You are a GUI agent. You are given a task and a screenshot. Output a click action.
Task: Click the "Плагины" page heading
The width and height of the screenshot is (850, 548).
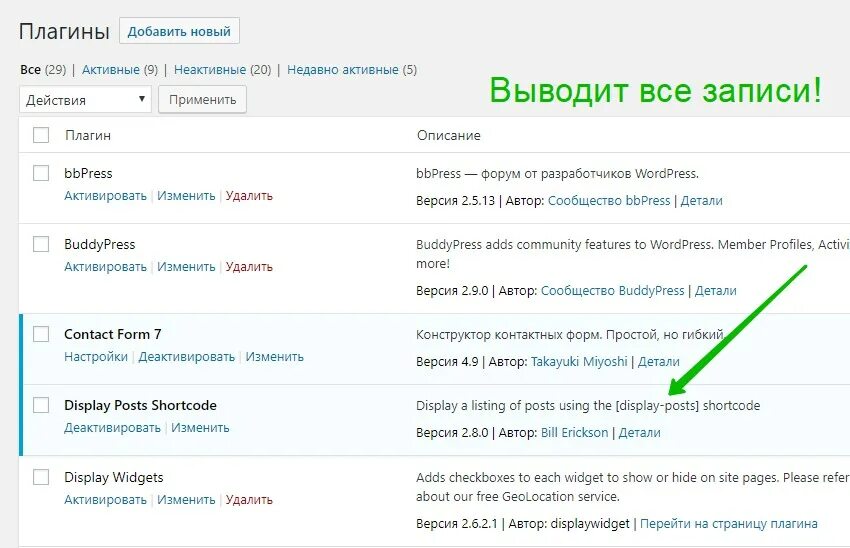[x=64, y=31]
